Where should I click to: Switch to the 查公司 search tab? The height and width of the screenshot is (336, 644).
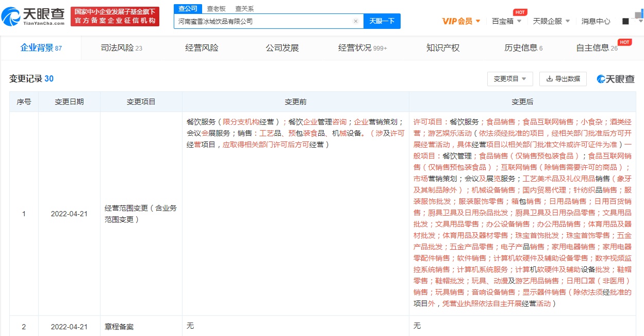pyautogui.click(x=187, y=9)
